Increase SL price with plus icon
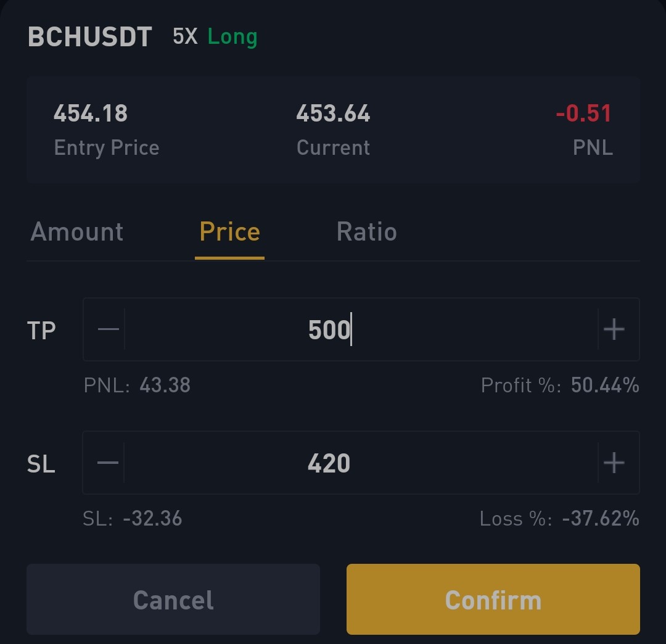The height and width of the screenshot is (644, 666). click(x=614, y=463)
